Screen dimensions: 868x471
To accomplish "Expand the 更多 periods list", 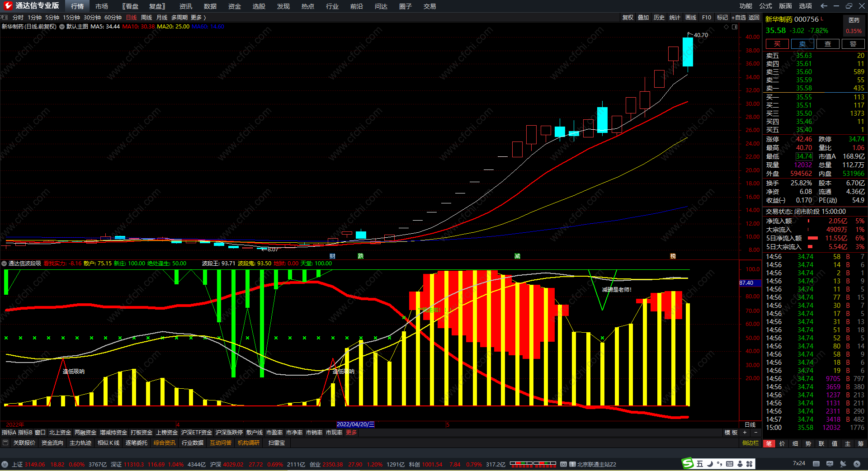I will (198, 18).
